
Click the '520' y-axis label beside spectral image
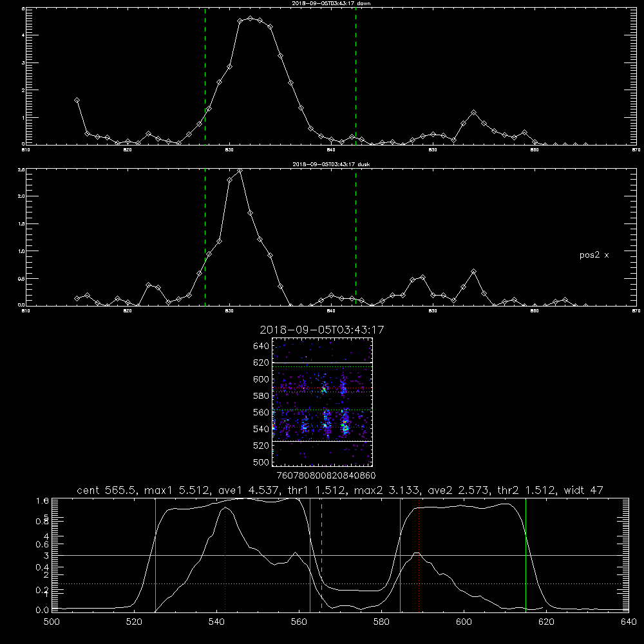point(261,446)
